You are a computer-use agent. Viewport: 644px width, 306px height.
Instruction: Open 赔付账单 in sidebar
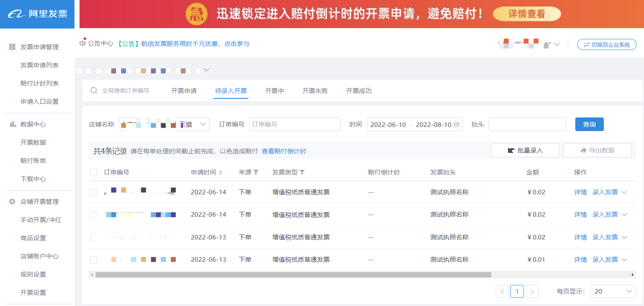[33, 161]
